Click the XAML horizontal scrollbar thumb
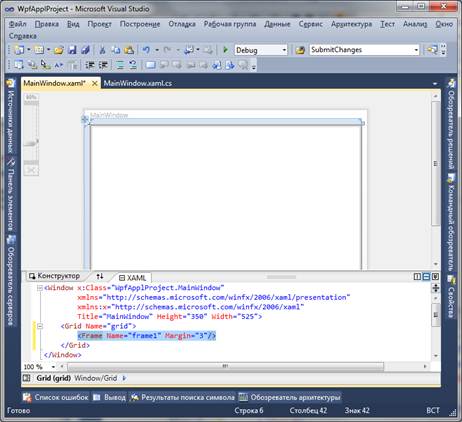Image resolution: width=462 pixels, height=422 pixels. click(225, 366)
